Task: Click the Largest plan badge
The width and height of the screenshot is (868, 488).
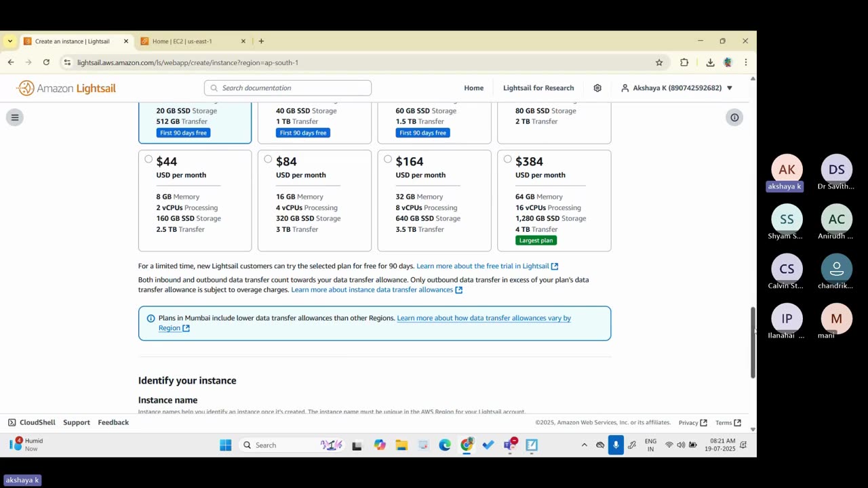Action: click(x=536, y=241)
